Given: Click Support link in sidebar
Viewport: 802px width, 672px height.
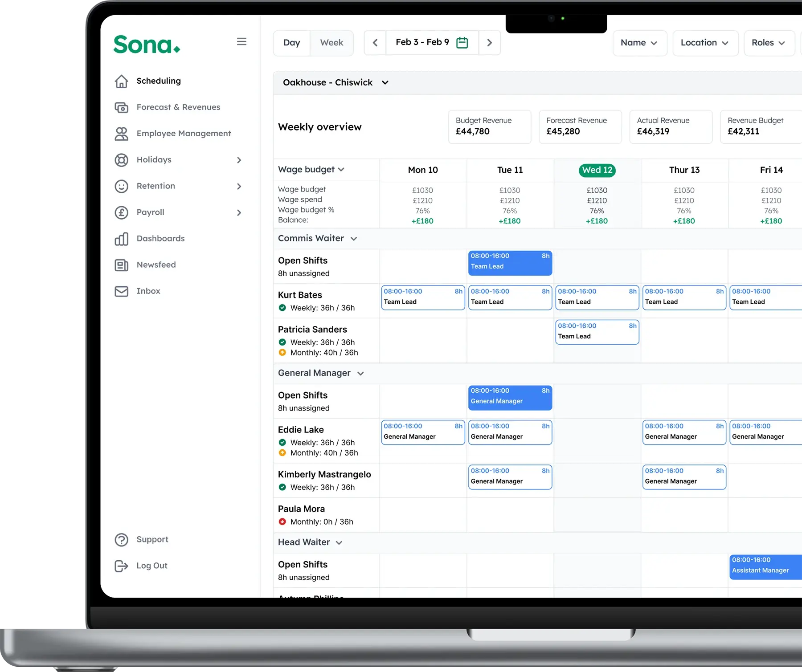Looking at the screenshot, I should (152, 540).
